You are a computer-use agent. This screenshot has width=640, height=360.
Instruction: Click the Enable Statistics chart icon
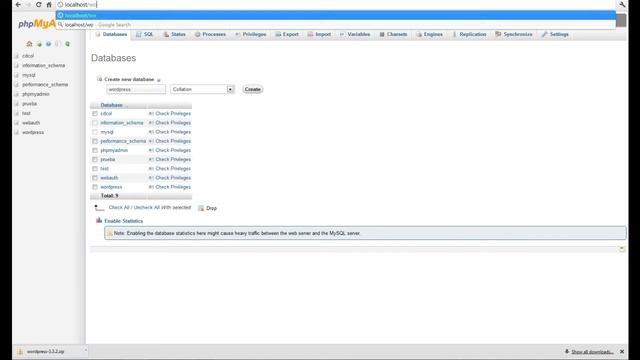[99, 220]
